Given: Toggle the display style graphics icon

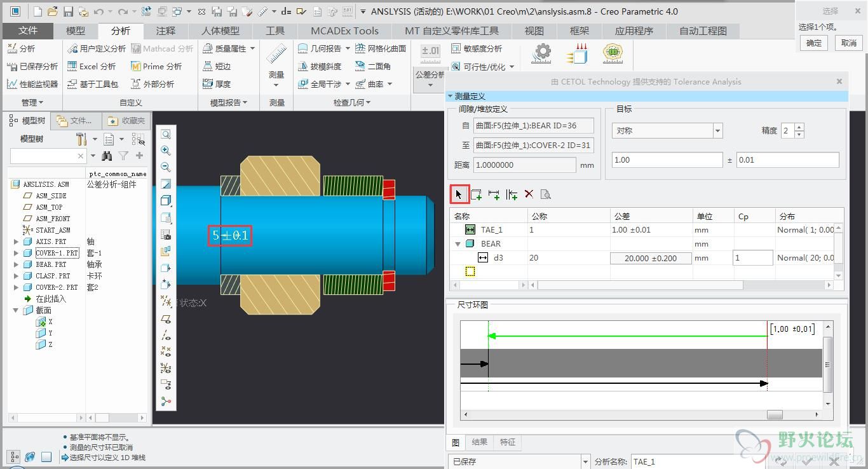Looking at the screenshot, I should point(166,200).
